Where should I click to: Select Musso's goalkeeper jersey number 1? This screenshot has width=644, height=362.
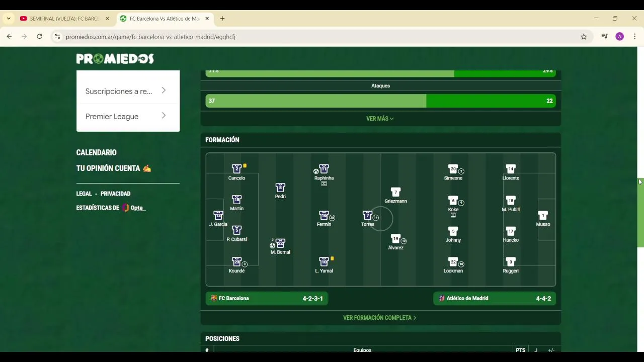(543, 215)
